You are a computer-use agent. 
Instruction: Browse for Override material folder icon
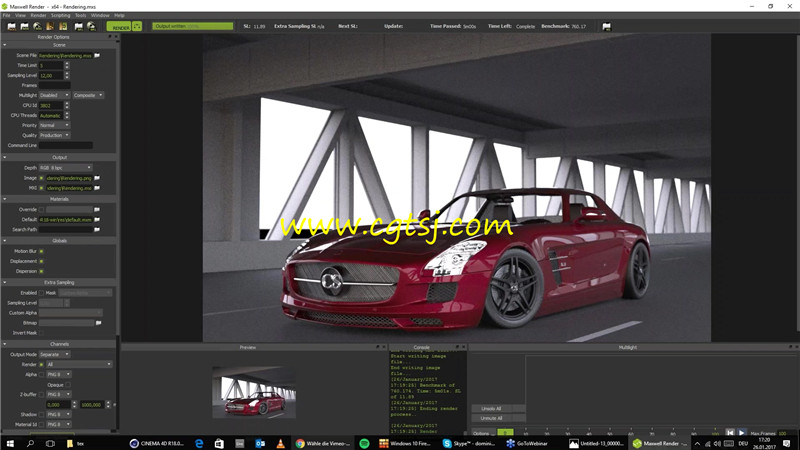click(x=97, y=209)
